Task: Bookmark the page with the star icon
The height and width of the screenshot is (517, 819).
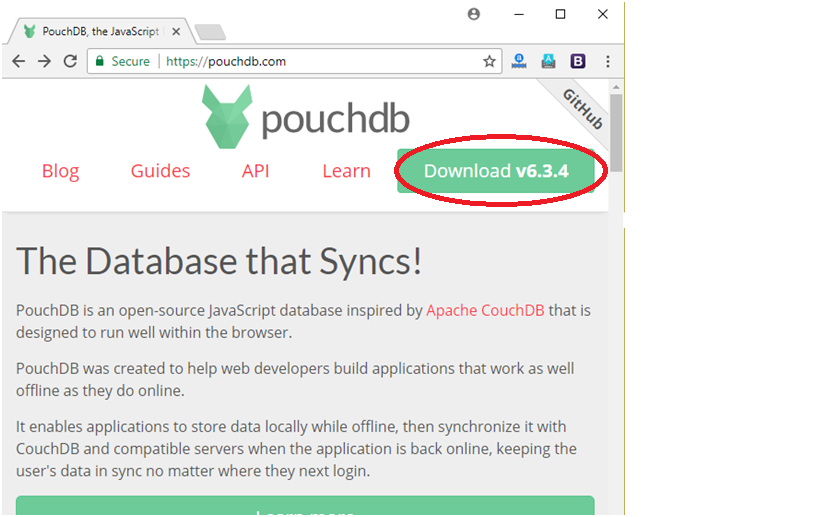Action: 489,61
